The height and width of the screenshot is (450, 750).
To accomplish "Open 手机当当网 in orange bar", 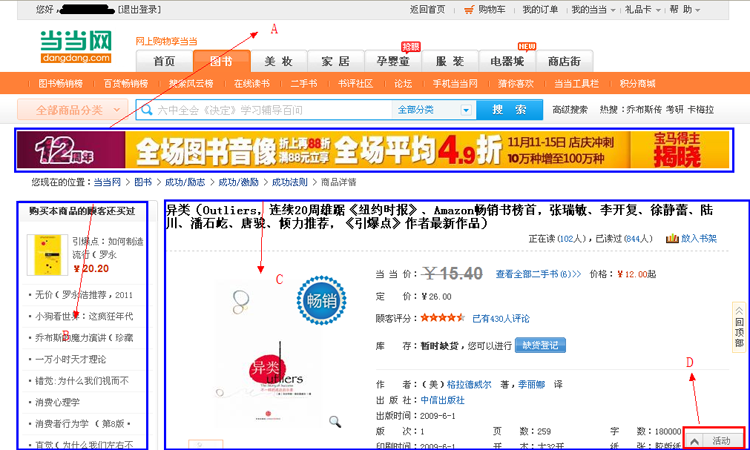I will 455,84.
